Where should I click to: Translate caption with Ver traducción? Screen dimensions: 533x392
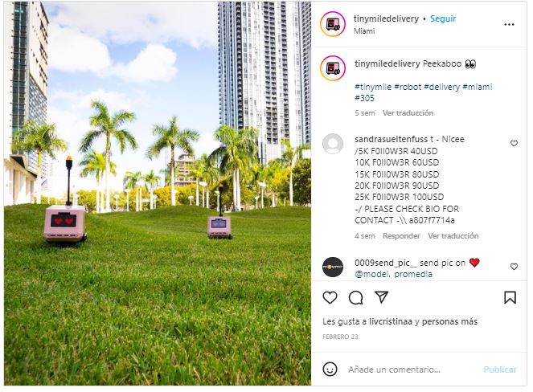(408, 112)
